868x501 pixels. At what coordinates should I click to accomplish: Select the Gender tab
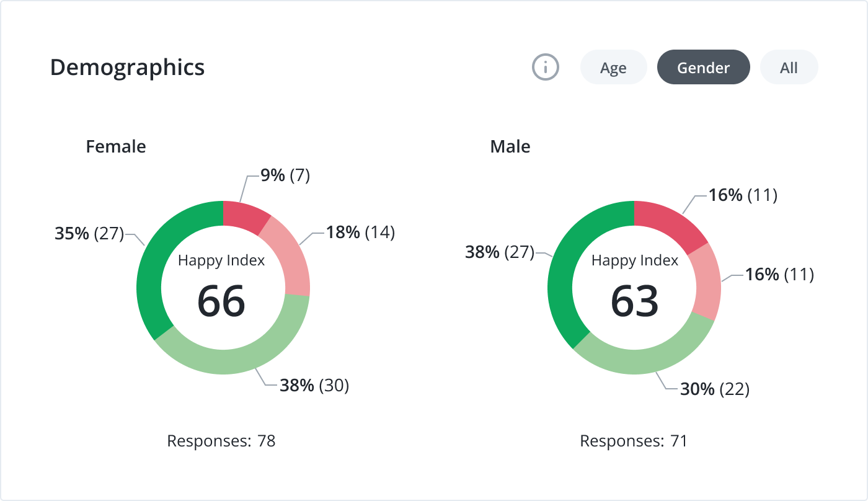pyautogui.click(x=703, y=67)
